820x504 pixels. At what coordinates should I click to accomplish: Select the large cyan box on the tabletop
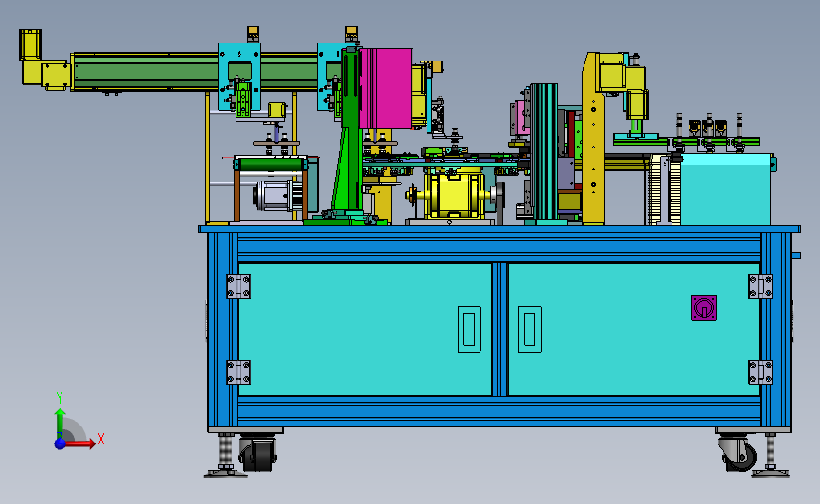724,189
